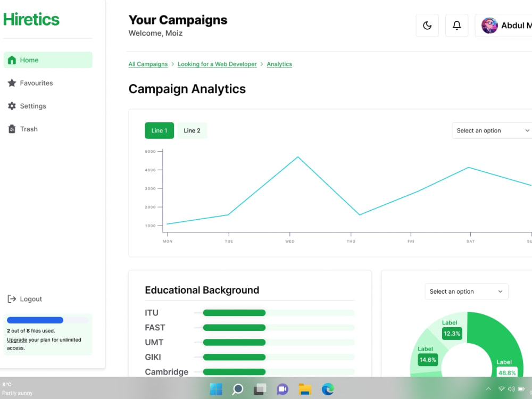Click the 5000 y-axis value
The height and width of the screenshot is (399, 532).
(151, 151)
